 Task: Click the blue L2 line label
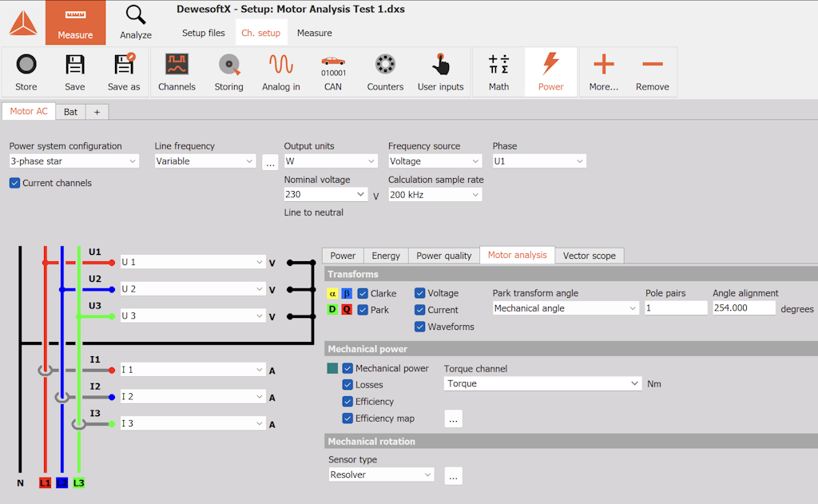click(62, 483)
